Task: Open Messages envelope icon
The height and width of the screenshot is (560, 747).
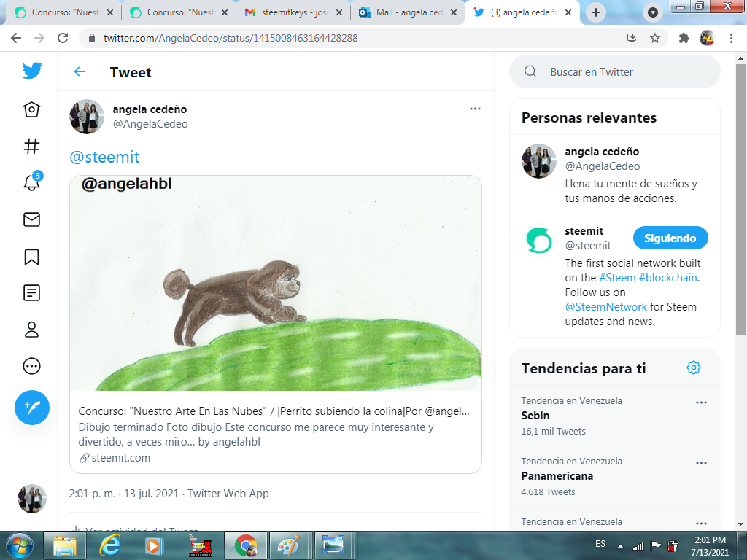Action: coord(31,219)
